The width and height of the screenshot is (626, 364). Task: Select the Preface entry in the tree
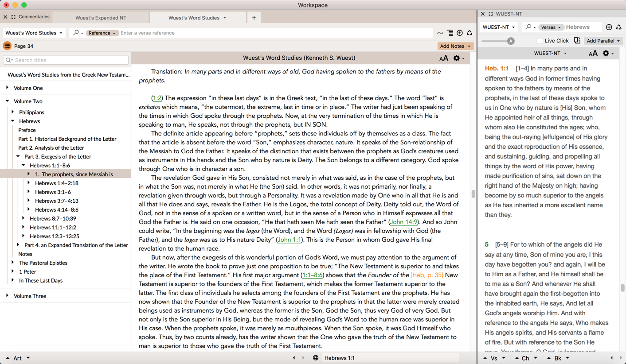[x=27, y=130]
